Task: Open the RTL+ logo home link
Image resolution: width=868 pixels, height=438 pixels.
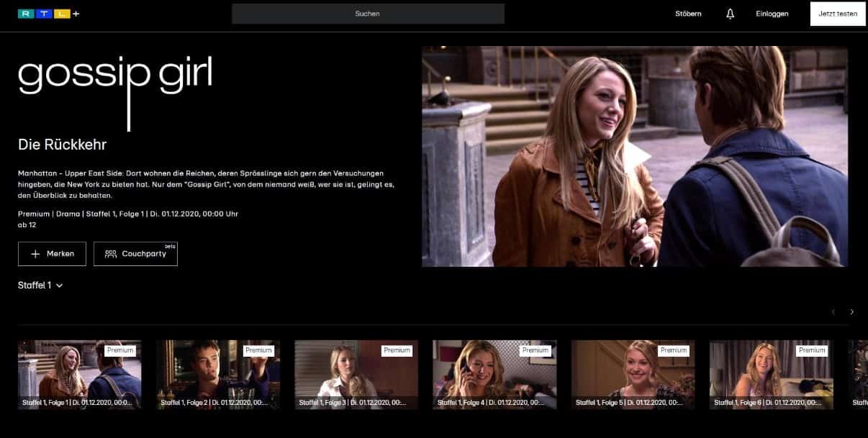Action: 49,14
